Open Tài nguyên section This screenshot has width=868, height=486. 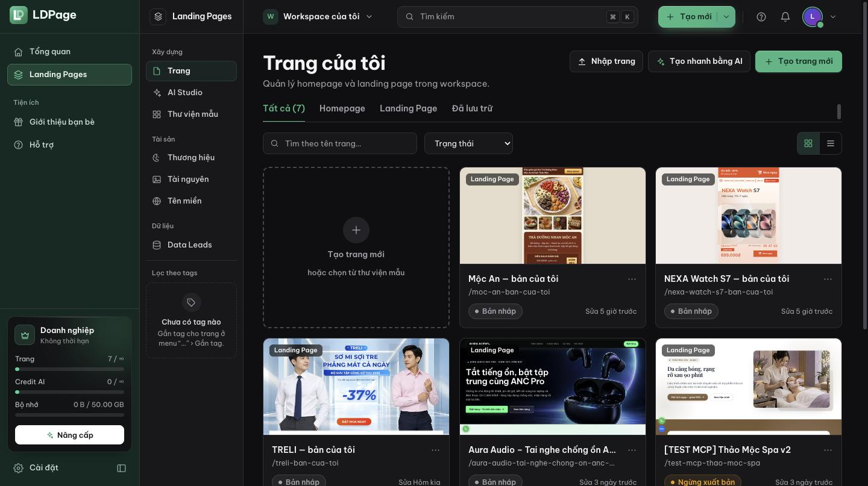click(191, 179)
